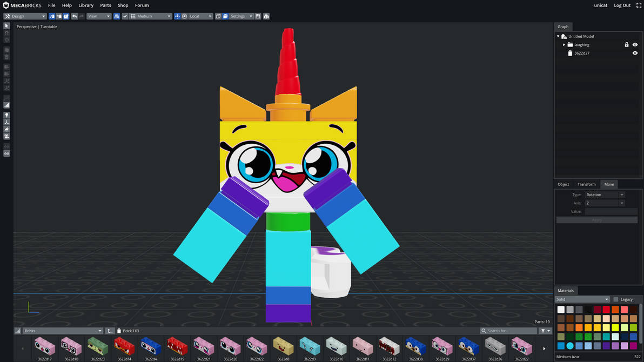Open the filter dropdown next to search
The width and height of the screenshot is (644, 362).
coord(546,331)
